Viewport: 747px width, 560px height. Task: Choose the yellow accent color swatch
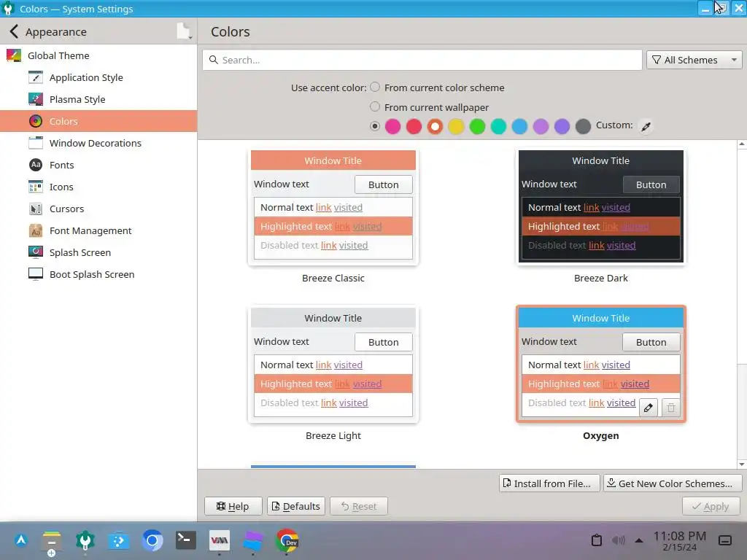coord(457,127)
